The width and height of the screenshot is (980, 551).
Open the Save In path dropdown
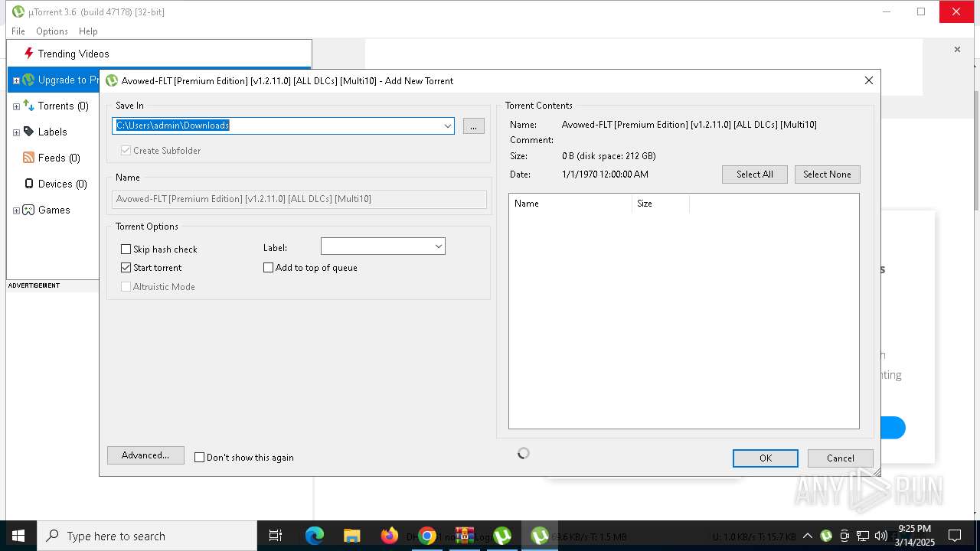tap(448, 126)
